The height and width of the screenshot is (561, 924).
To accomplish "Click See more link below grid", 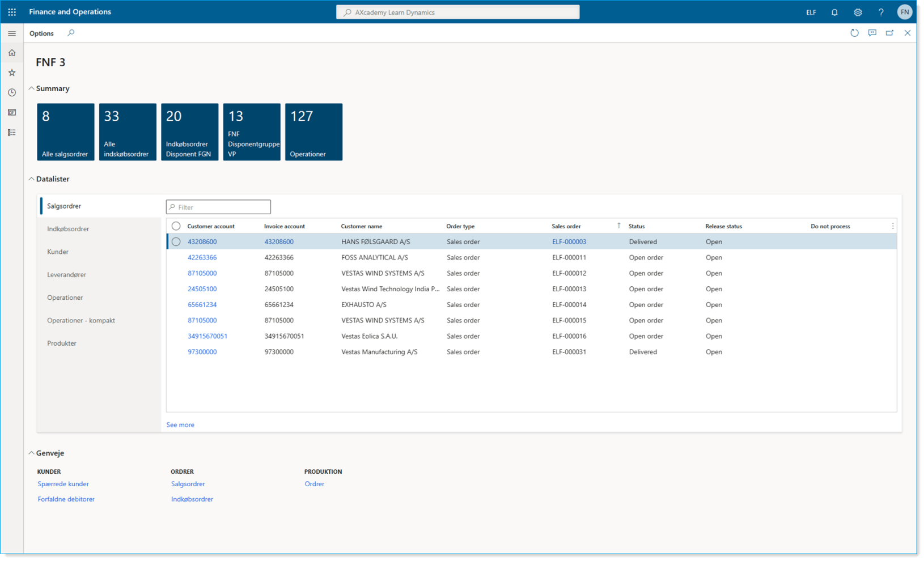I will click(180, 424).
